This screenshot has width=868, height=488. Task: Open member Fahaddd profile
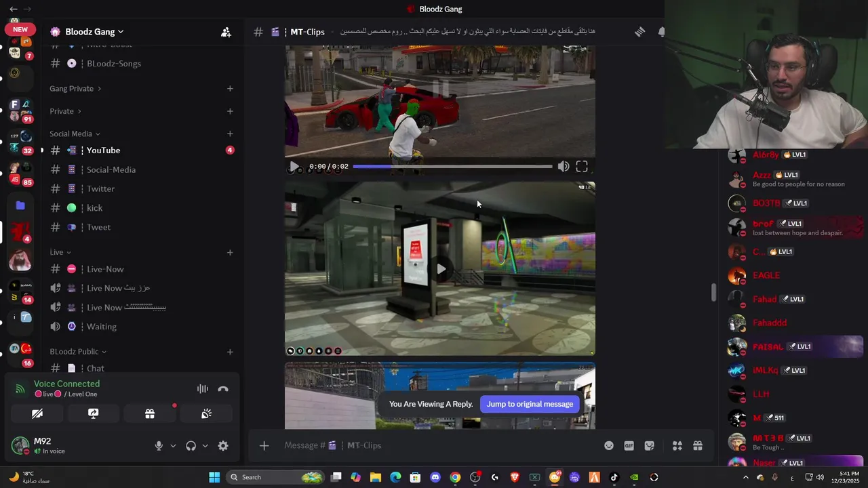[x=793, y=323]
